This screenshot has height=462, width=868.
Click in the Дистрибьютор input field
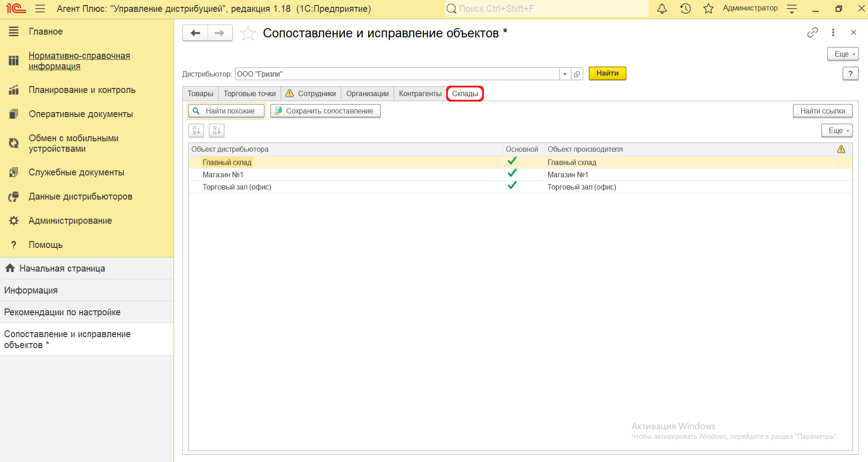[x=397, y=74]
